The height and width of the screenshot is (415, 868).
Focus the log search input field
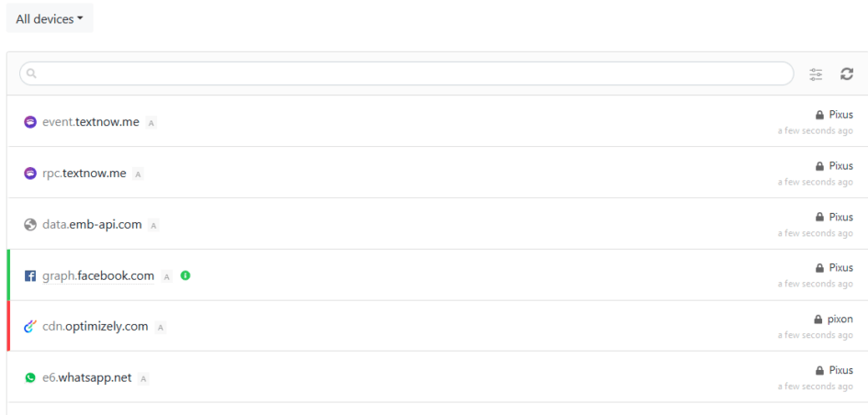[x=413, y=74]
